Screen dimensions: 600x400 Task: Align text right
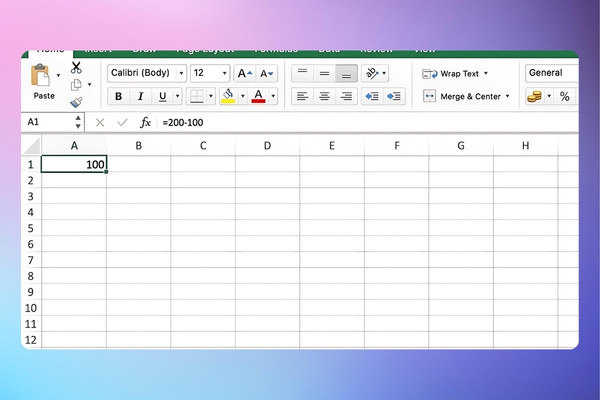[x=346, y=96]
